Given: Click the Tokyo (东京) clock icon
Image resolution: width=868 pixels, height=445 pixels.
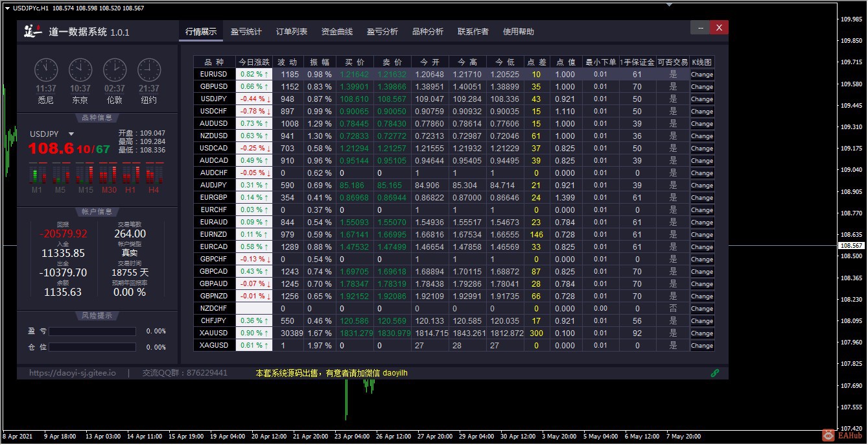Looking at the screenshot, I should pos(80,70).
